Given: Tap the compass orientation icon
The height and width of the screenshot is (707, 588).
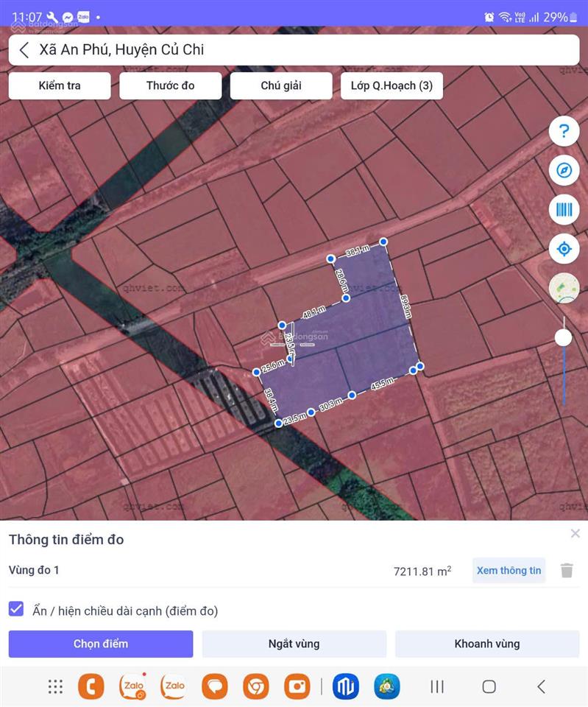Looking at the screenshot, I should point(564,171).
